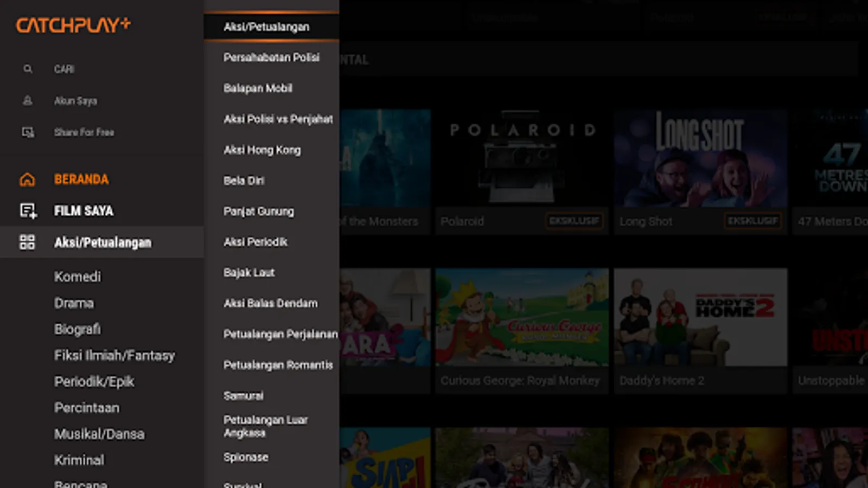Click the Share For Free icon
Screen dimensions: 868x488
(x=28, y=132)
